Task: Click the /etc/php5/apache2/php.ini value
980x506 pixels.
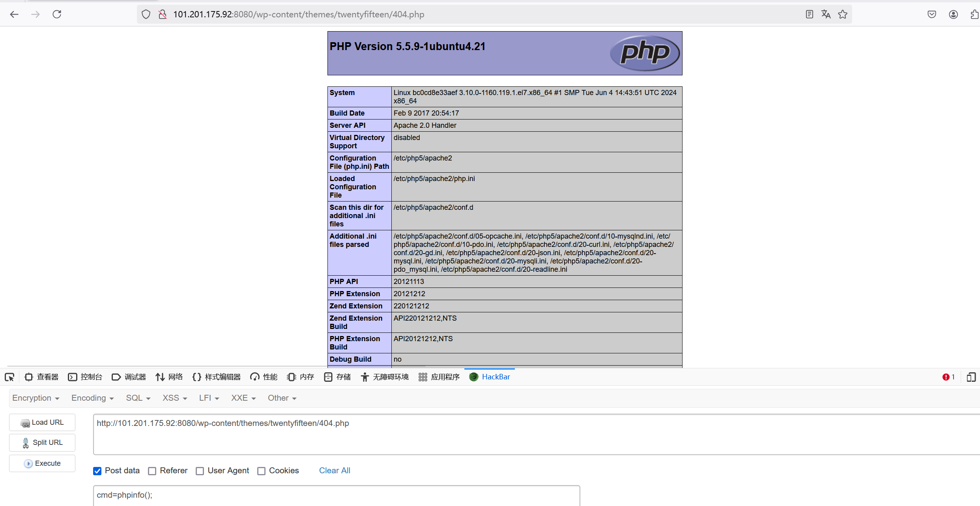Action: [434, 179]
